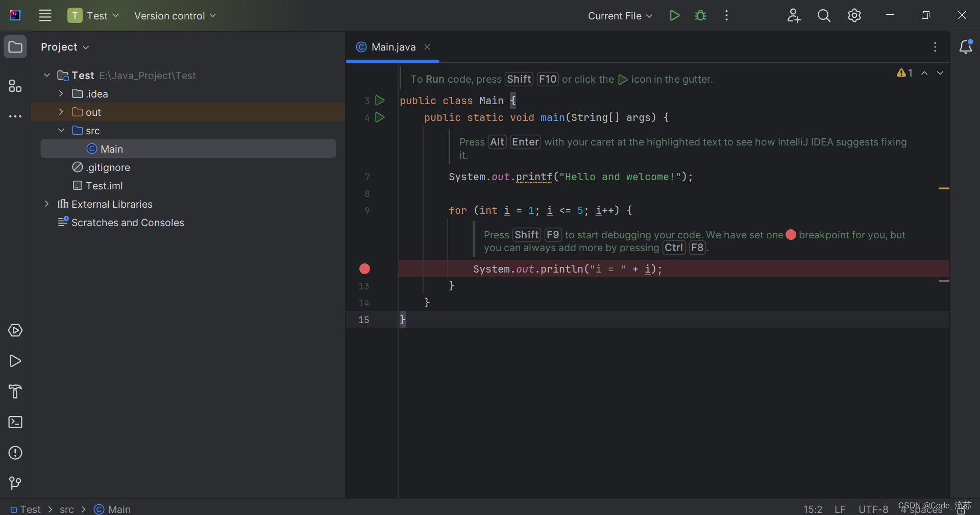Image resolution: width=980 pixels, height=515 pixels.
Task: Open IDE settings gear
Action: click(854, 15)
